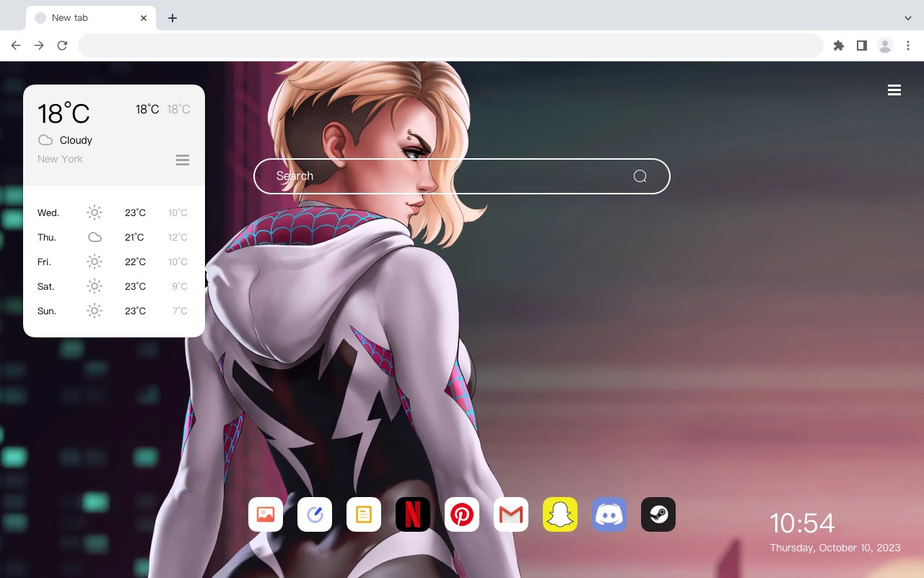The image size is (924, 578).
Task: Click the Sun. sunny forecast icon
Action: tap(95, 311)
